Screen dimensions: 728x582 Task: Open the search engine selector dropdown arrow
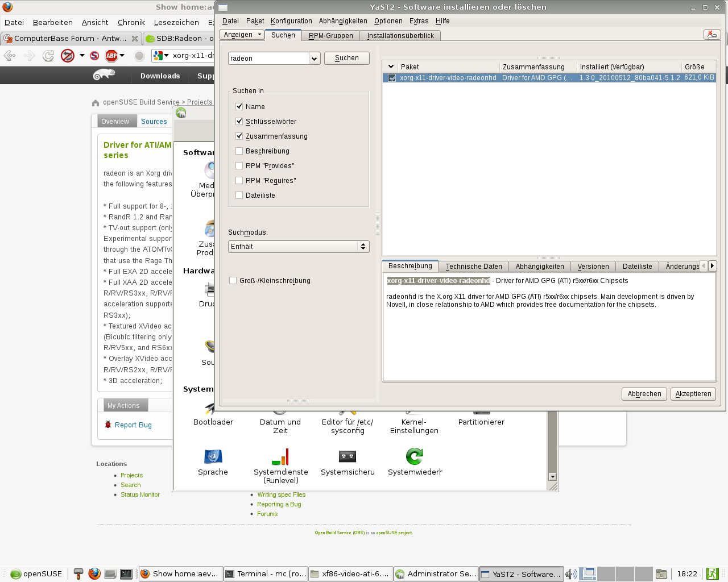click(167, 56)
